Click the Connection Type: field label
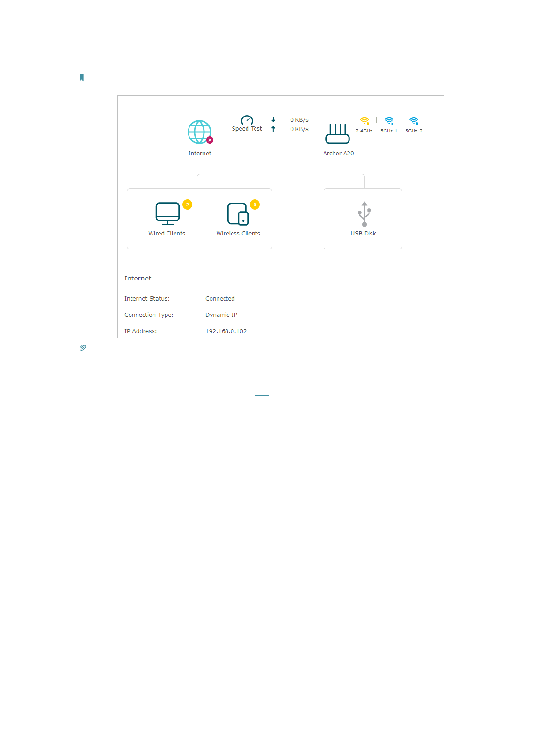Image resolution: width=560 pixels, height=741 pixels. 149,315
